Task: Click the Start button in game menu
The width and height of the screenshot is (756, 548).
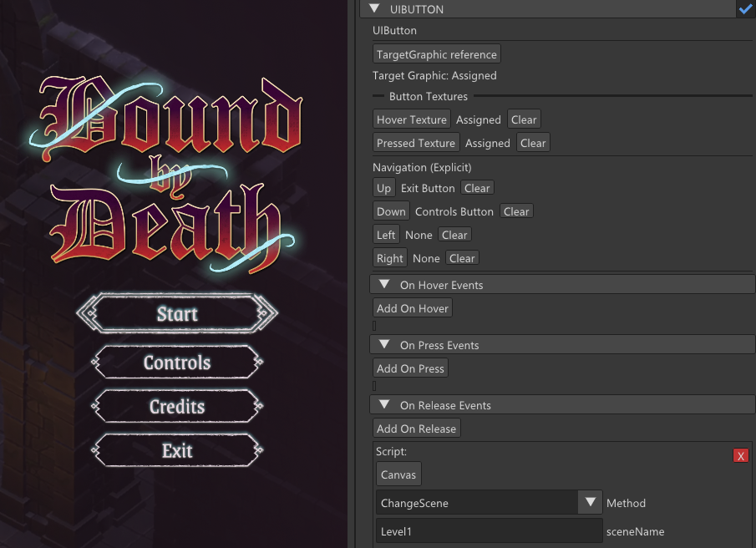Action: coord(177,314)
